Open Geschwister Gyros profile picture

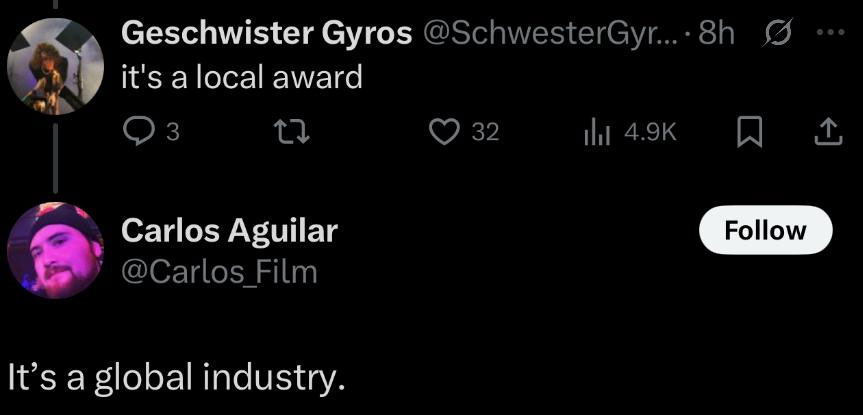[55, 65]
